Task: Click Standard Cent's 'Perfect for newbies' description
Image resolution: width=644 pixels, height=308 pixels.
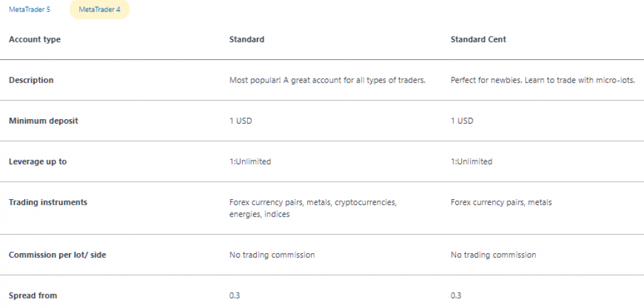Action: [542, 80]
